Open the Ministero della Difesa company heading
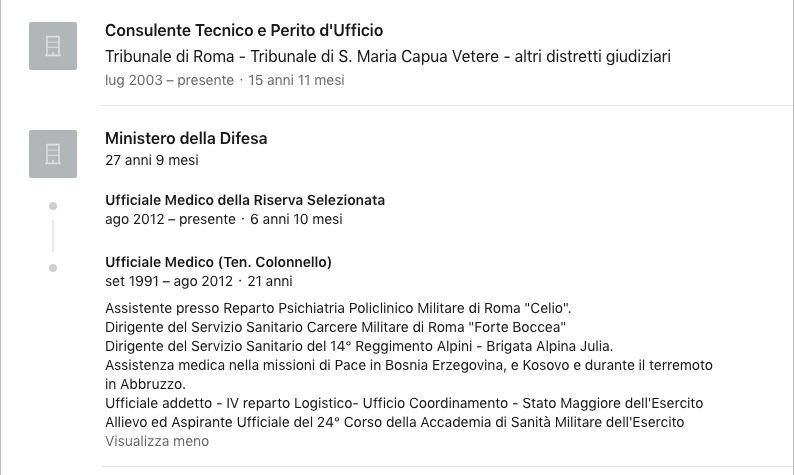The height and width of the screenshot is (475, 794). tap(186, 138)
